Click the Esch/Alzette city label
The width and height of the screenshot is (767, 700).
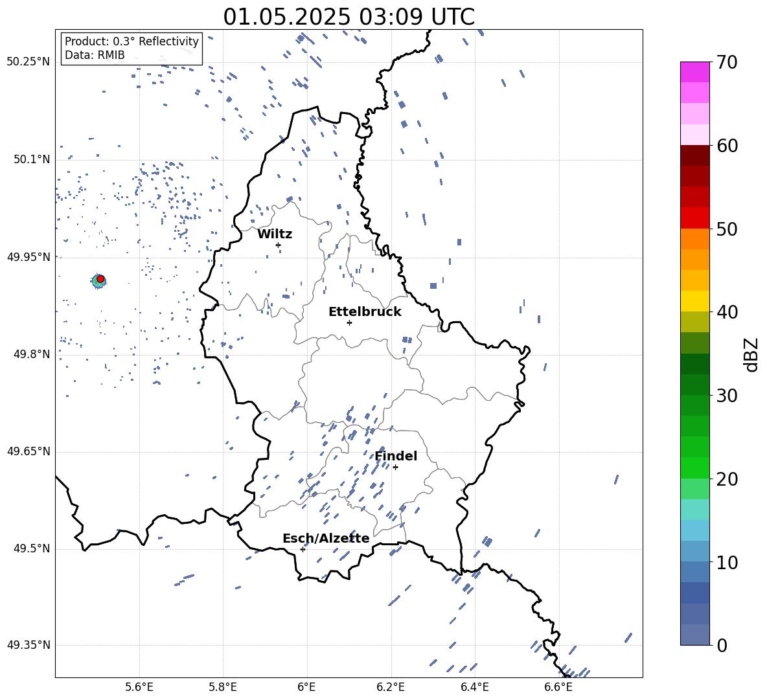point(326,538)
